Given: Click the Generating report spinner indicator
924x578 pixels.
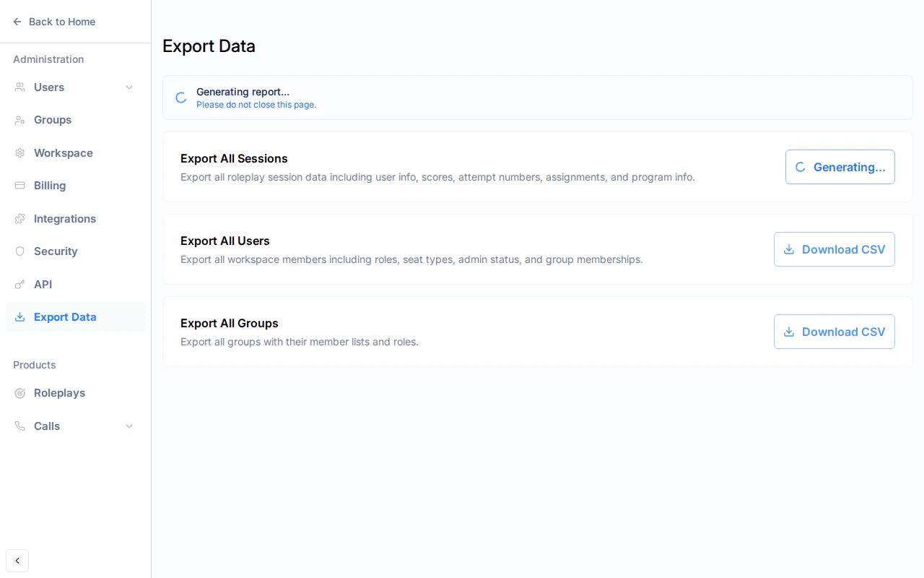Looking at the screenshot, I should 180,97.
